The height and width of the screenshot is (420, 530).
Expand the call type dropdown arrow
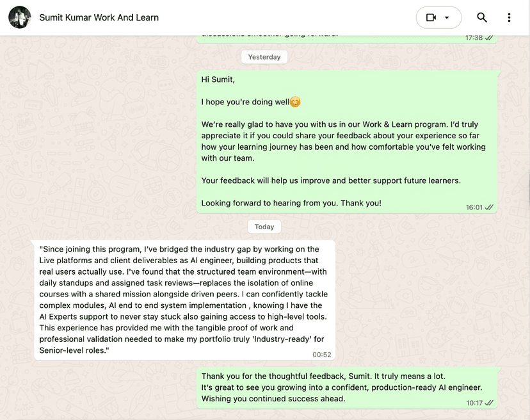point(447,17)
